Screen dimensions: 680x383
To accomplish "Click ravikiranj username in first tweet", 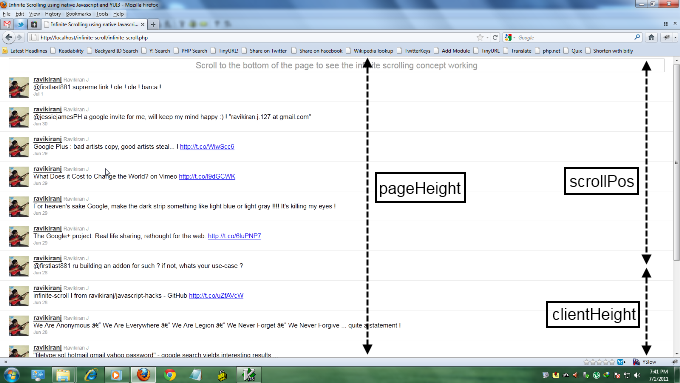I will (x=47, y=79).
